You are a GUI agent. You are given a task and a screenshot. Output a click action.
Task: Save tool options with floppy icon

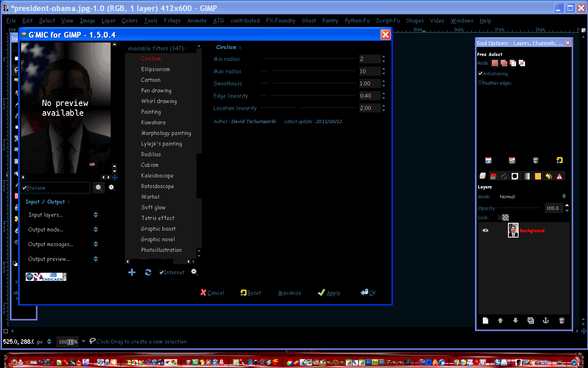[x=488, y=160]
